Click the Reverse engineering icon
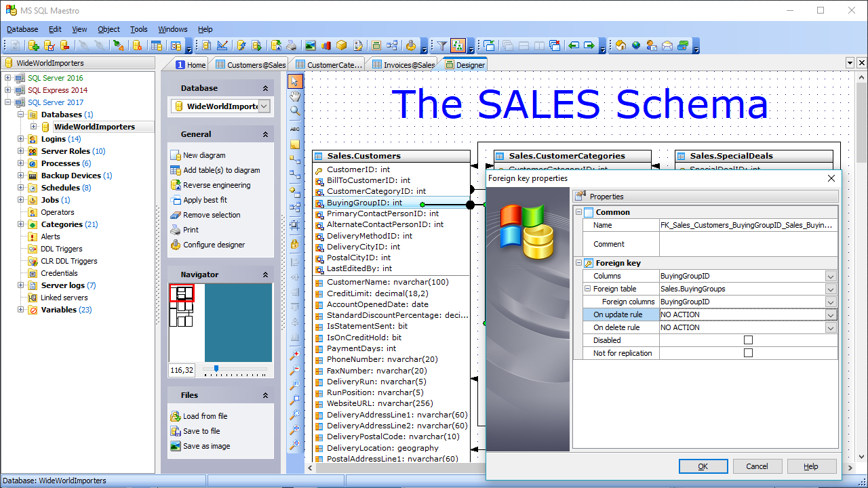The width and height of the screenshot is (868, 488). pos(176,185)
